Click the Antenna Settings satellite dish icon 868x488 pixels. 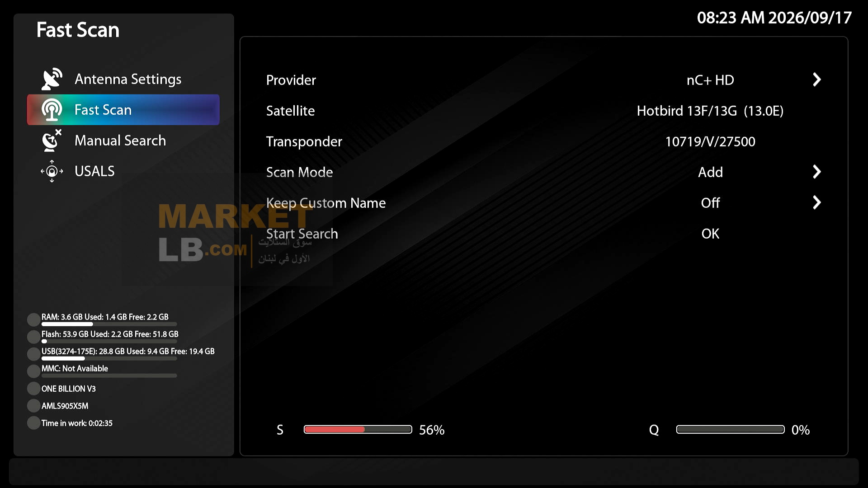click(x=52, y=79)
